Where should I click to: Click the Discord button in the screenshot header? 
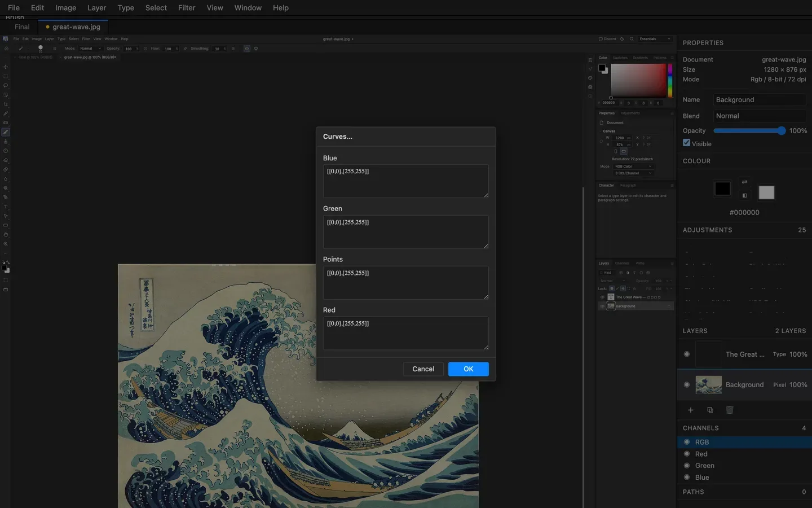pos(607,39)
